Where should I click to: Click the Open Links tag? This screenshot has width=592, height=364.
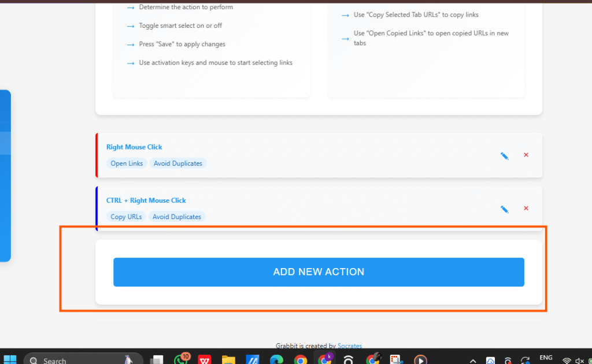click(x=127, y=164)
